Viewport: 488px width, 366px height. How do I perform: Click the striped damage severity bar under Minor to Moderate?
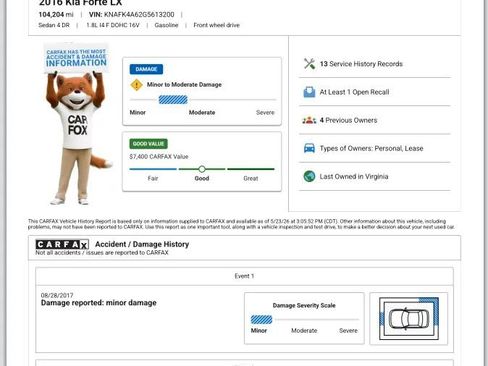tap(173, 100)
